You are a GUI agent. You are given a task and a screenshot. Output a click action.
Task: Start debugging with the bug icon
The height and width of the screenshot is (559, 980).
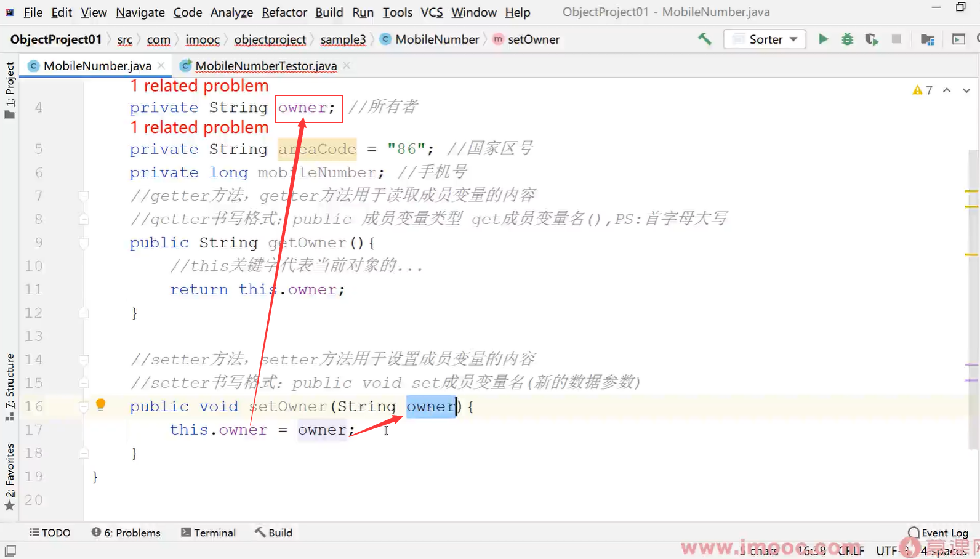tap(848, 39)
